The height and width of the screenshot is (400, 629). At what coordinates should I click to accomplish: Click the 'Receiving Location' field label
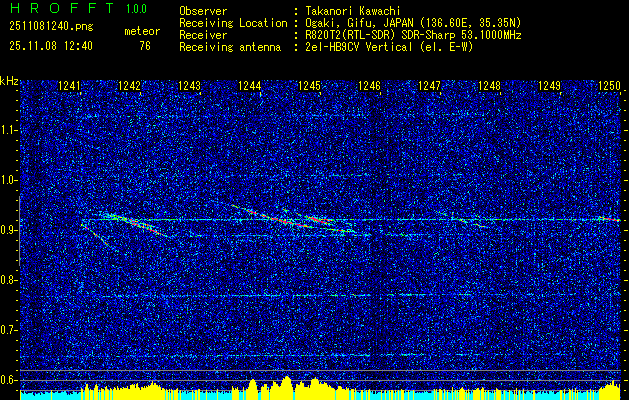pyautogui.click(x=233, y=23)
